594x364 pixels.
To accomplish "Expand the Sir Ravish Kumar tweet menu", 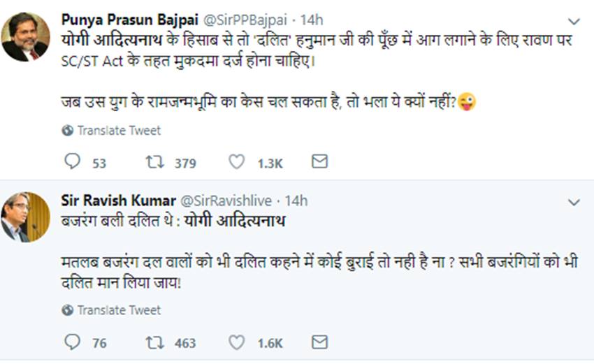I will click(574, 203).
